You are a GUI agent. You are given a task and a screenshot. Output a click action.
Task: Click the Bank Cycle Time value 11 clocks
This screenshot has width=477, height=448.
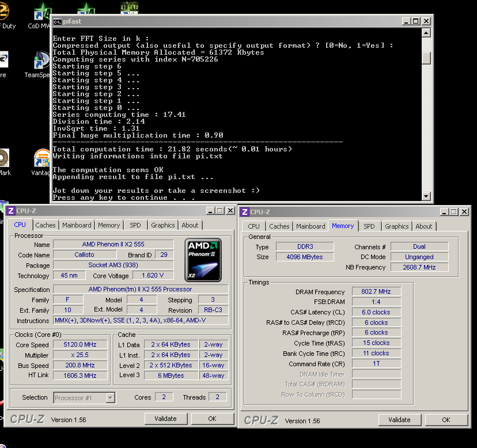[x=376, y=353]
